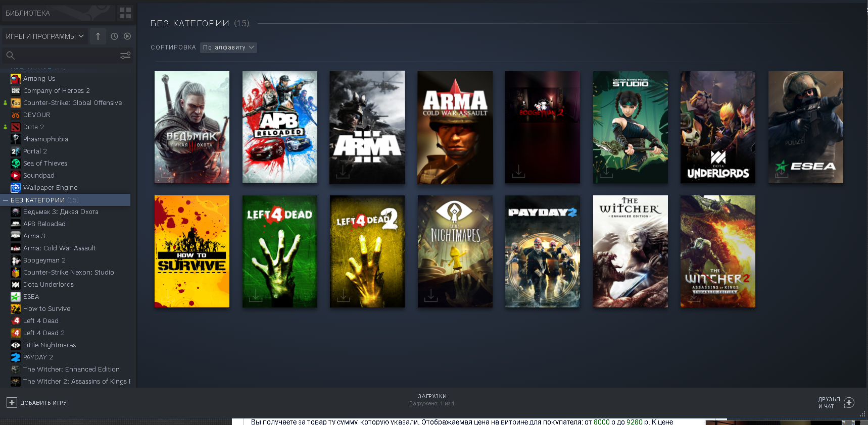The width and height of the screenshot is (868, 425).
Task: Click ДОБАВИТЬ ИГРУ label
Action: 43,403
